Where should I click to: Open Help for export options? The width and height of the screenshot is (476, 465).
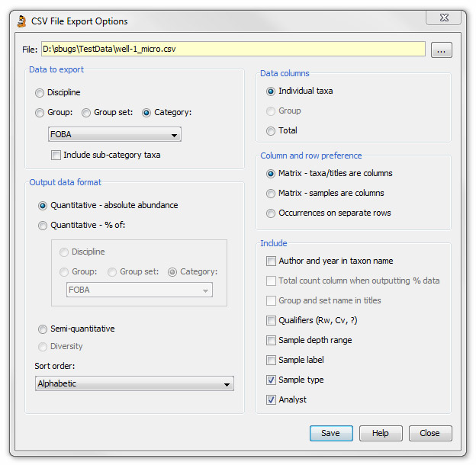pyautogui.click(x=381, y=433)
